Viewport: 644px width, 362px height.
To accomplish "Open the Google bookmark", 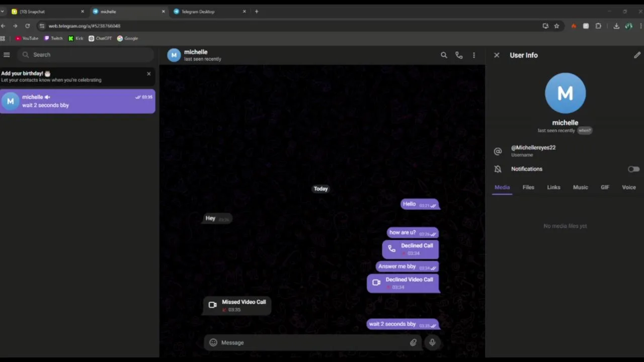I will coord(127,38).
